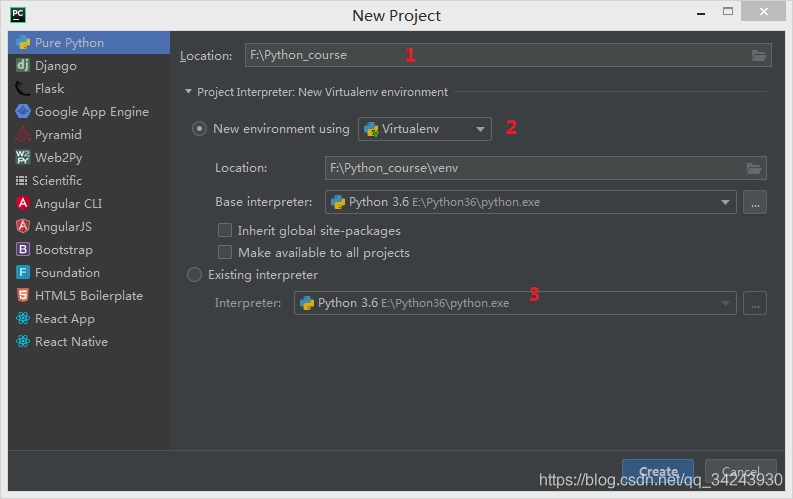Browse folder icon for project Location
Viewport: 793px width, 499px height.
tap(759, 56)
